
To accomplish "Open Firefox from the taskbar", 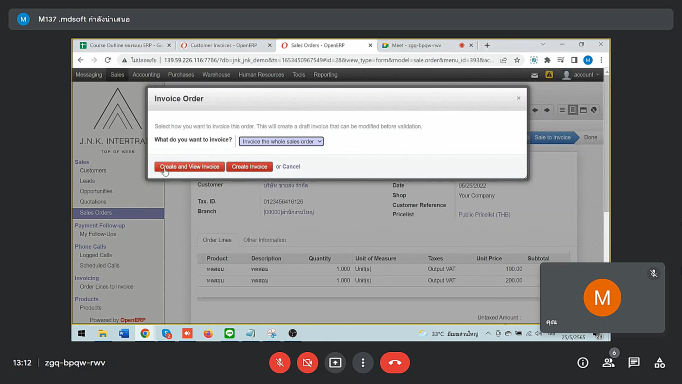I will pyautogui.click(x=208, y=334).
